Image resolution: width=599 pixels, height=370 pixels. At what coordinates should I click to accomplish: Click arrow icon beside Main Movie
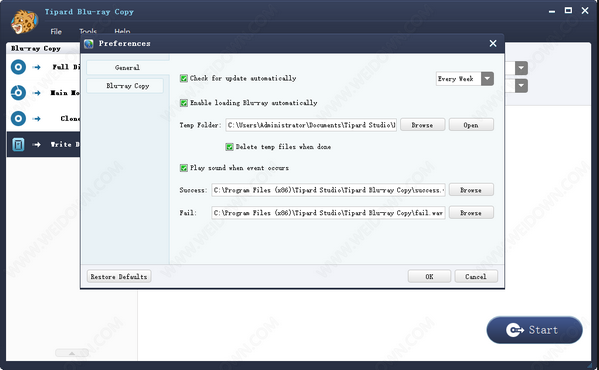[x=37, y=93]
